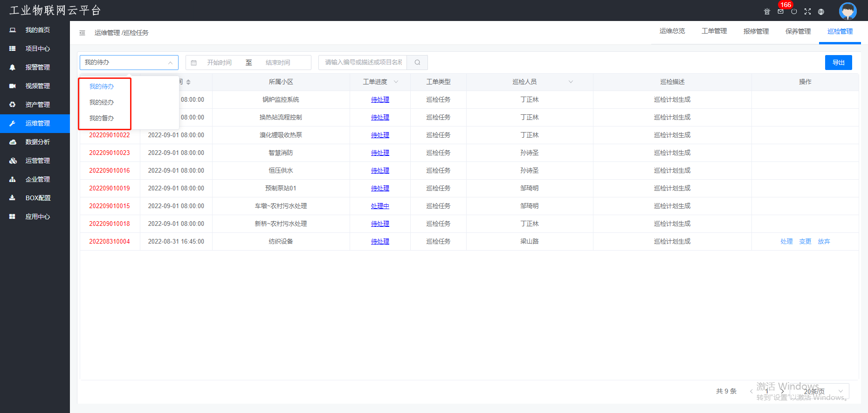Expand the 工单进度 column filter arrow

point(396,82)
